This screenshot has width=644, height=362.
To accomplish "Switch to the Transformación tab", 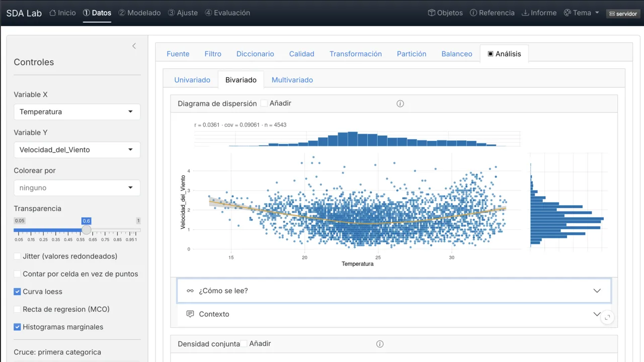I will click(356, 54).
